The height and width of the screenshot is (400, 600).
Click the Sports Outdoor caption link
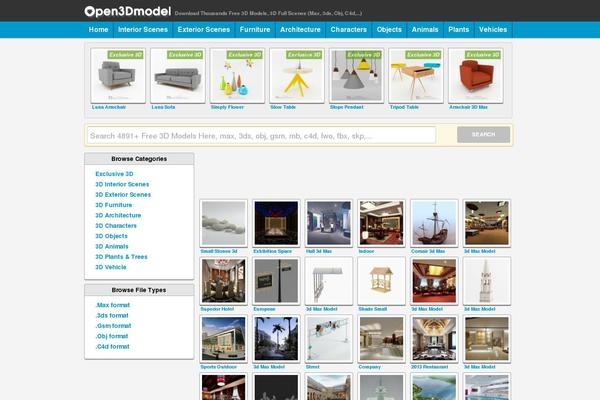(218, 367)
